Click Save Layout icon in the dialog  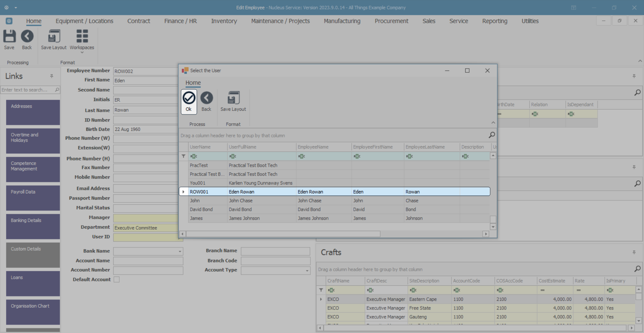pos(233,98)
